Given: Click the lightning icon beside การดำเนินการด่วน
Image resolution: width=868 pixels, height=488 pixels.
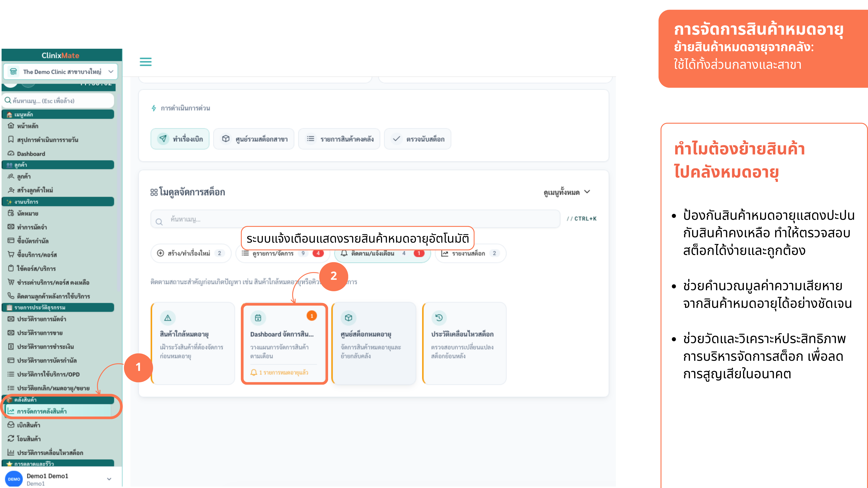Looking at the screenshot, I should pyautogui.click(x=154, y=108).
